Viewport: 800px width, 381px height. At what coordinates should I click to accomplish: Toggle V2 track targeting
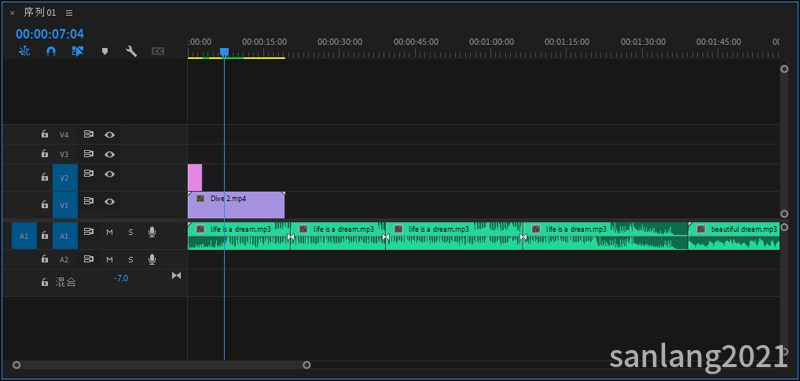65,177
